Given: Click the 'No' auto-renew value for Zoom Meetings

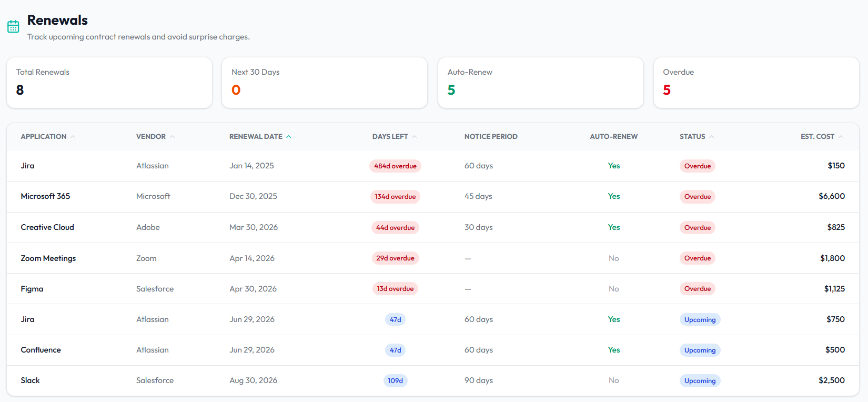Looking at the screenshot, I should click(613, 258).
